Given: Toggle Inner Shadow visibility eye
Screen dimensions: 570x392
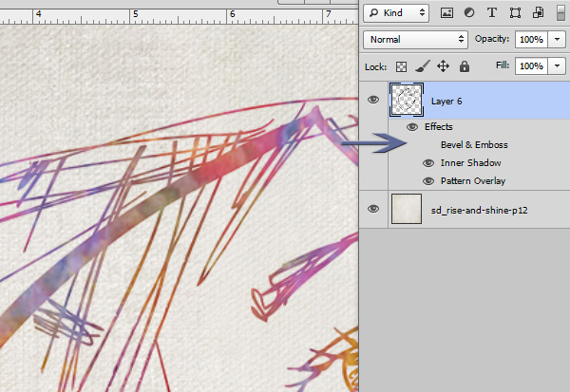Looking at the screenshot, I should click(x=428, y=163).
